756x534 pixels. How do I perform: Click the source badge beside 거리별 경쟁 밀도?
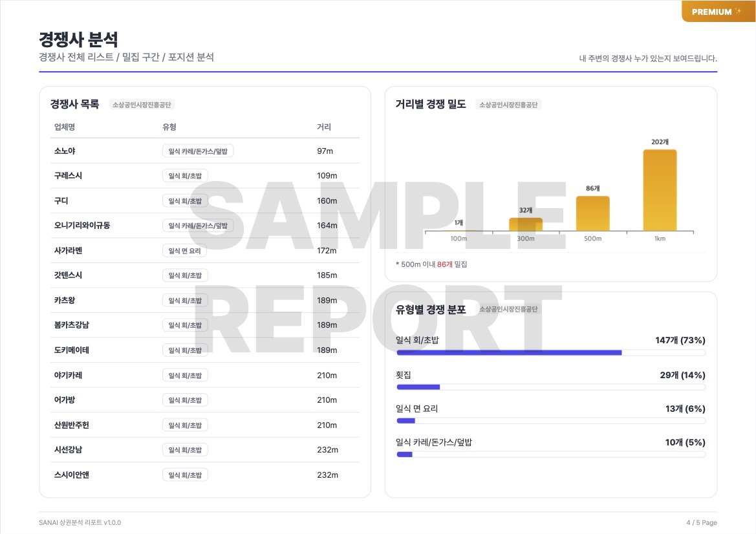(x=508, y=105)
